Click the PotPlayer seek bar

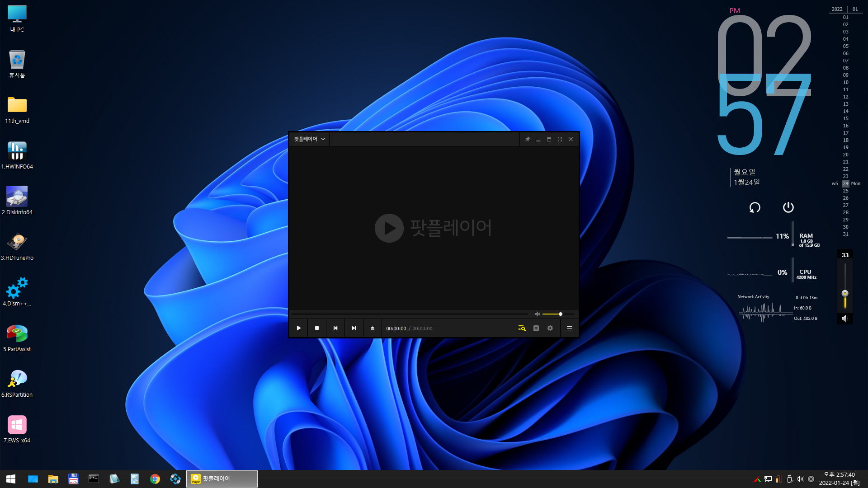tap(410, 314)
